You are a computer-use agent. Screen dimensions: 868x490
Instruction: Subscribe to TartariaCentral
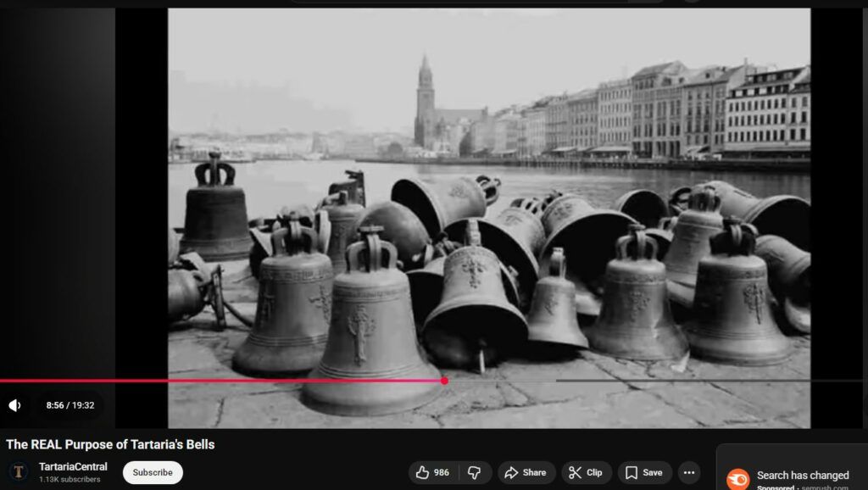click(x=153, y=472)
